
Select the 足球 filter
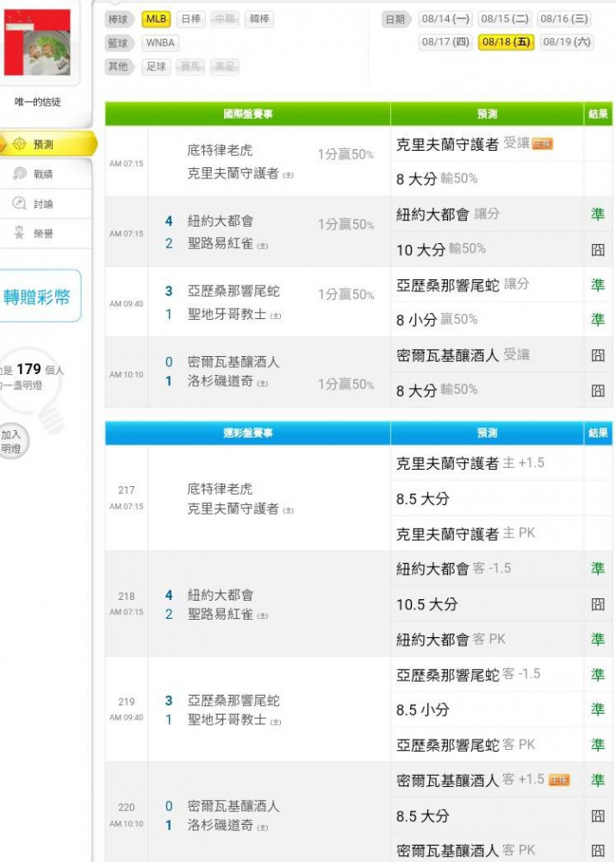[156, 66]
